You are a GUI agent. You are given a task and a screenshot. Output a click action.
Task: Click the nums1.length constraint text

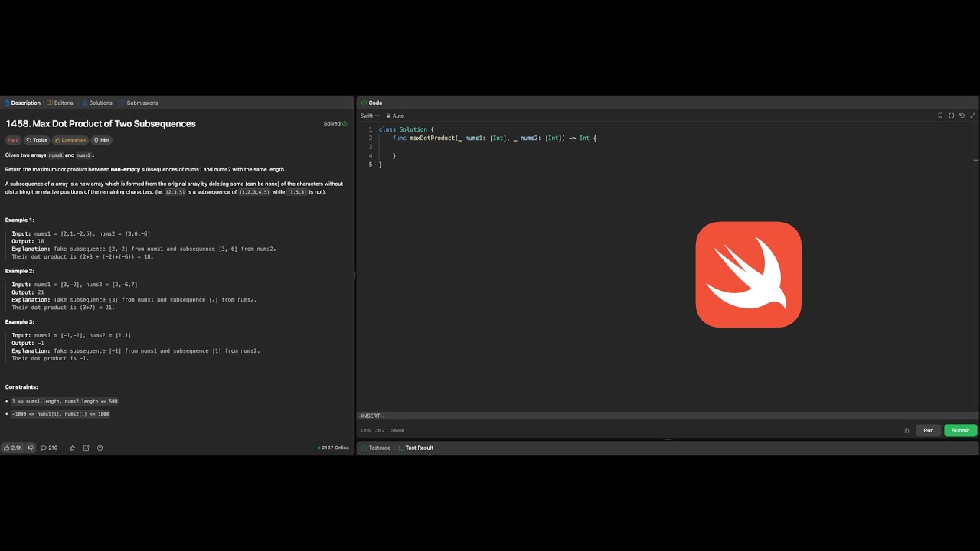(x=65, y=401)
